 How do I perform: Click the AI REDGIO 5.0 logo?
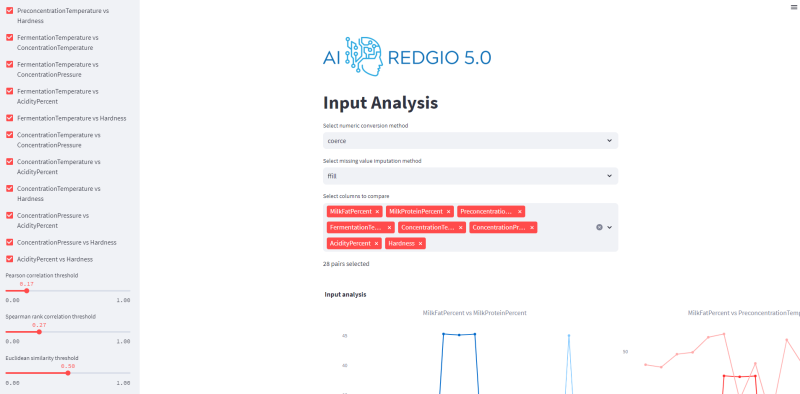[x=407, y=57]
